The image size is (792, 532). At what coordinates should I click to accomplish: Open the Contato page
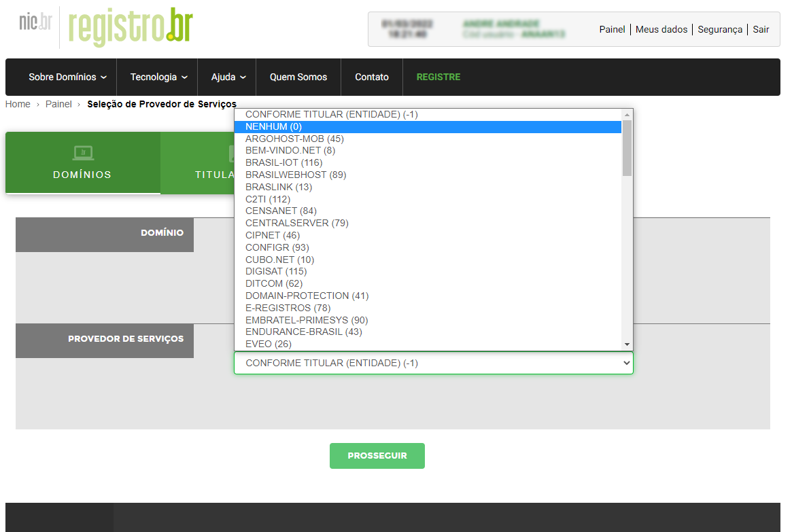point(372,77)
